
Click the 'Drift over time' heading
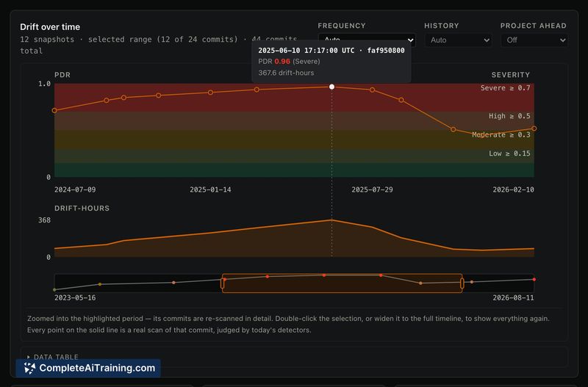pyautogui.click(x=50, y=27)
